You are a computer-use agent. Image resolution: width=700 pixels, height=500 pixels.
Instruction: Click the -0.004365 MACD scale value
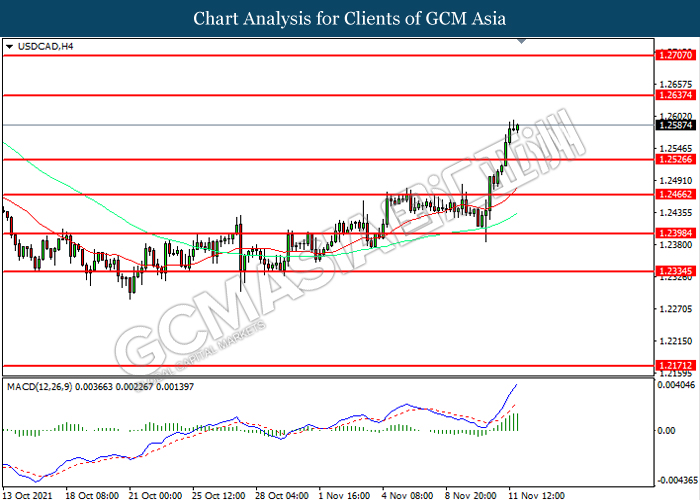tap(677, 480)
